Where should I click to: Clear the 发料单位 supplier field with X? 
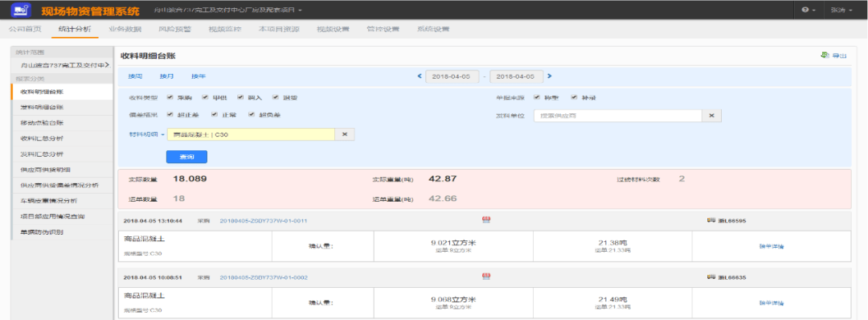click(x=711, y=116)
